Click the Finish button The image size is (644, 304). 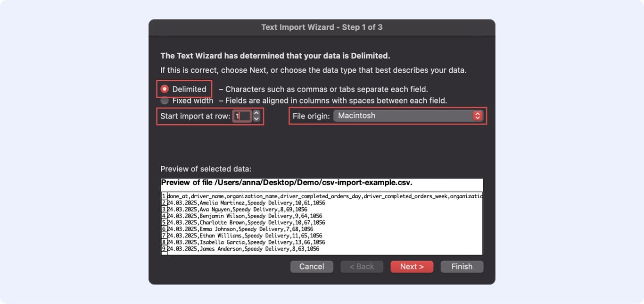click(x=462, y=267)
